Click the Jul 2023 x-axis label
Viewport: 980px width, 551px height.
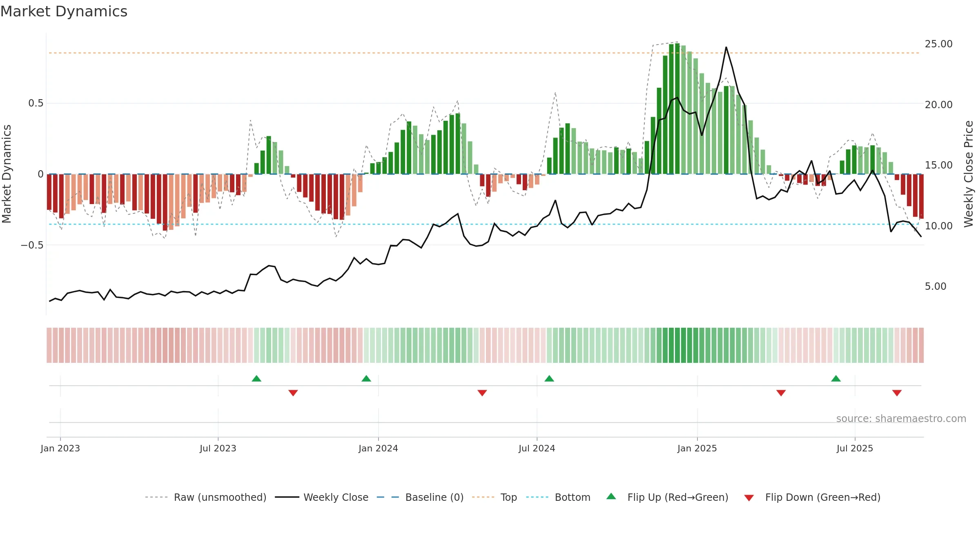(x=218, y=448)
